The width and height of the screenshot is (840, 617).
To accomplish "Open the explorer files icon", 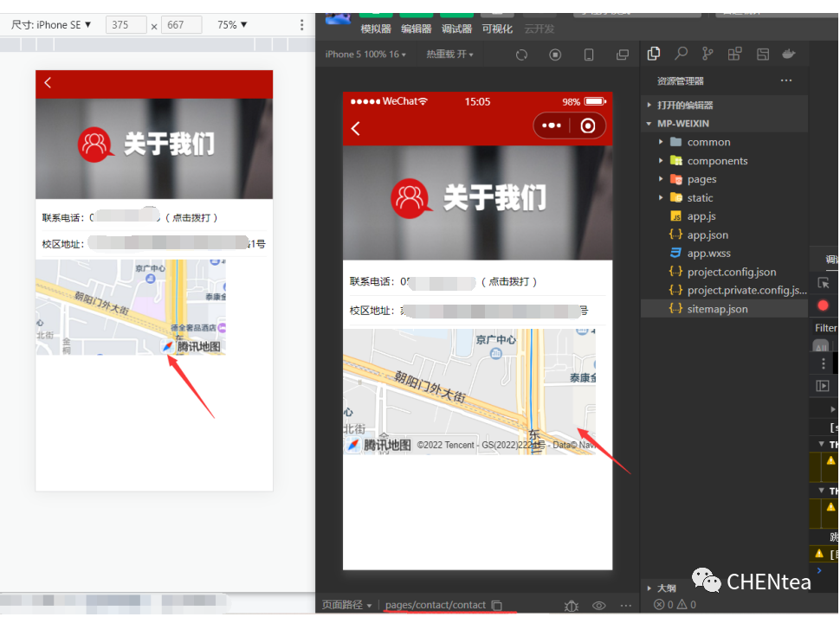I will point(654,54).
